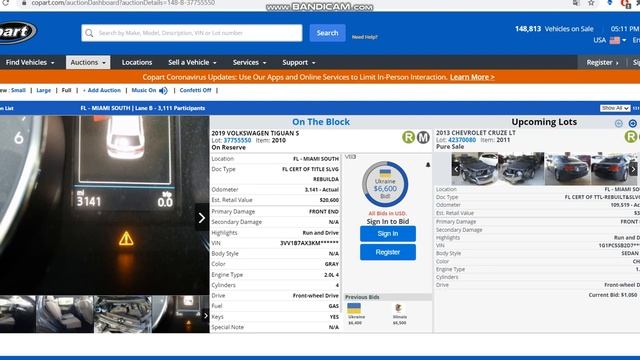
Task: Click the blue Search button
Action: pos(327,33)
